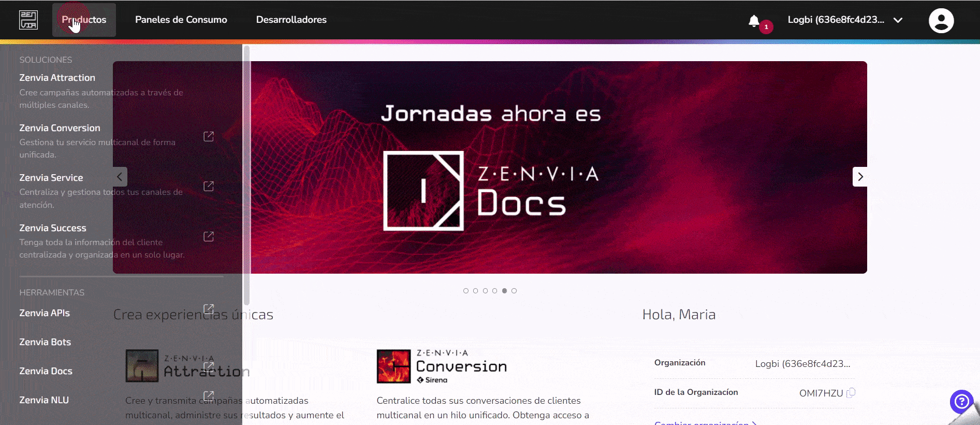Open the help question-mark button

pyautogui.click(x=961, y=401)
